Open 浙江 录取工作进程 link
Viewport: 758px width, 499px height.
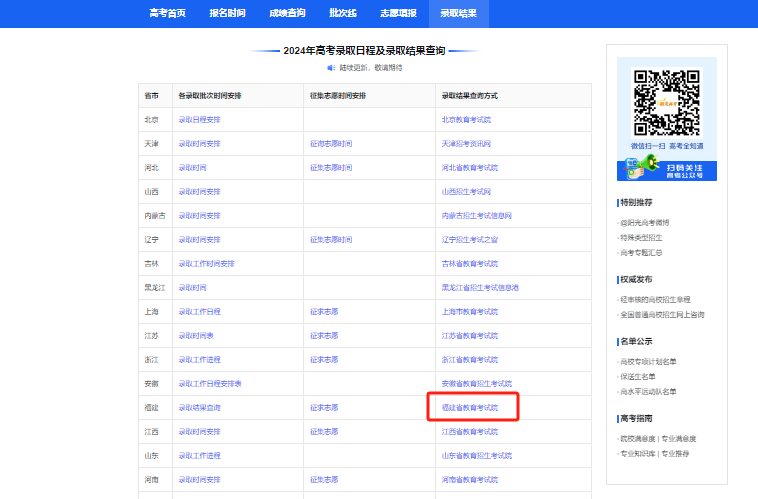click(199, 360)
